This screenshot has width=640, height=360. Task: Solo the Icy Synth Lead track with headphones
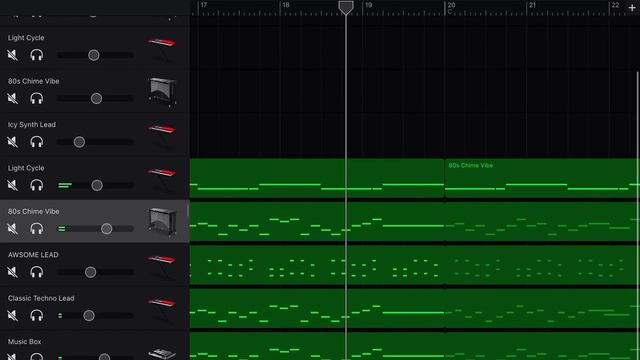coord(37,142)
